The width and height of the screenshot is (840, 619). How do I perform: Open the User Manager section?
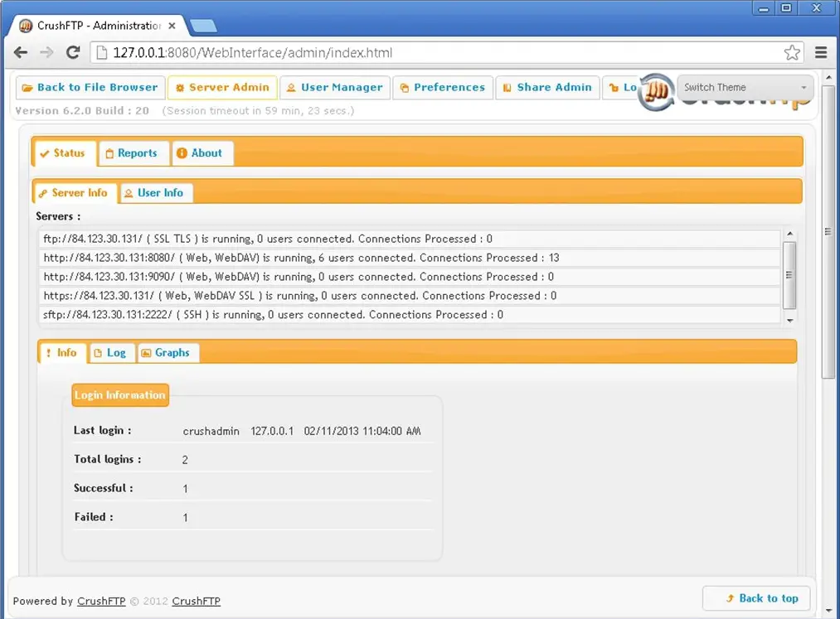coord(335,87)
